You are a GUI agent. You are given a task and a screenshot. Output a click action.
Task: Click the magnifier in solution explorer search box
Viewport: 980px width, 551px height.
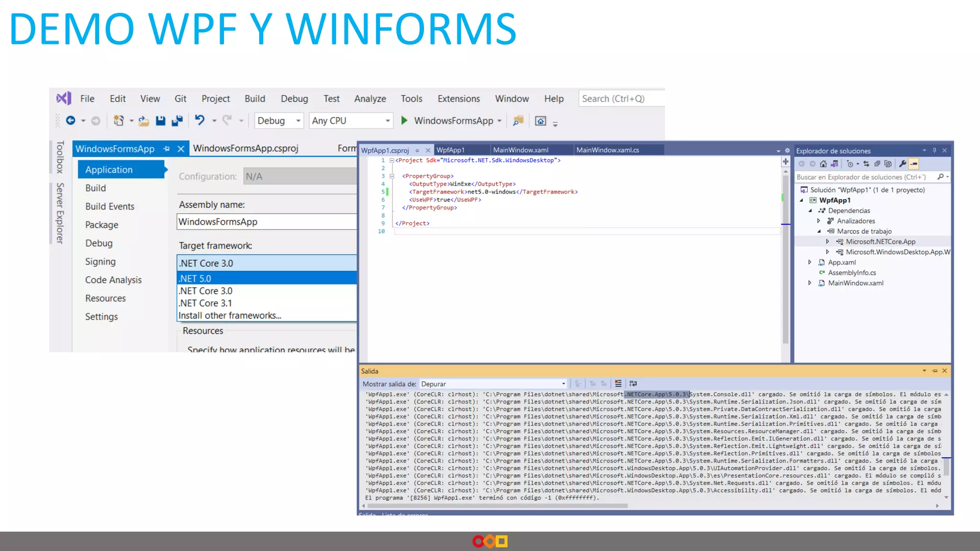[940, 177]
